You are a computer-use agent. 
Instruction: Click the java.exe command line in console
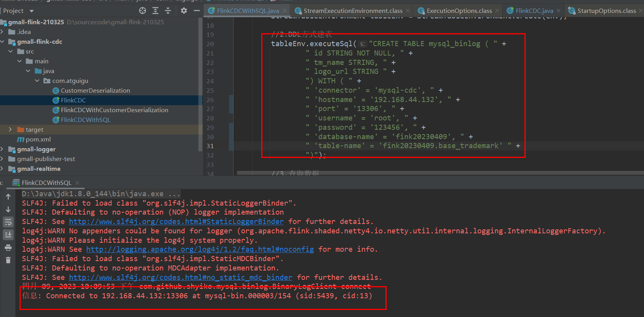pos(101,193)
